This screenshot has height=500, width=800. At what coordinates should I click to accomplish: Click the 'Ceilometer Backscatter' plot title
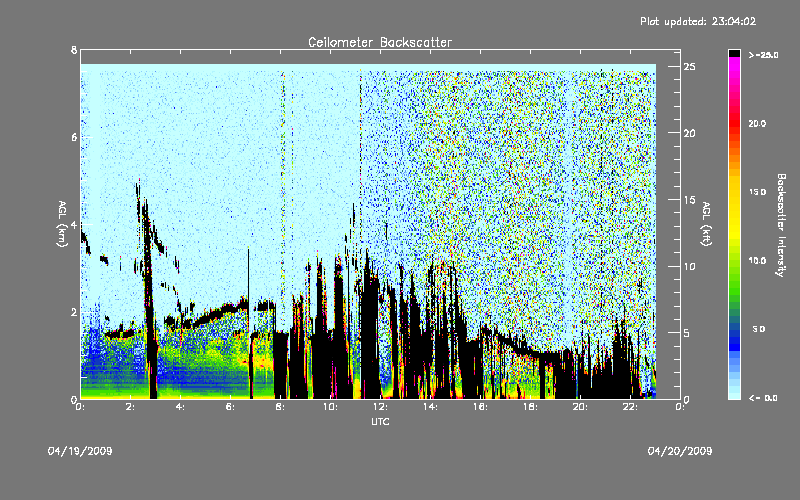380,42
